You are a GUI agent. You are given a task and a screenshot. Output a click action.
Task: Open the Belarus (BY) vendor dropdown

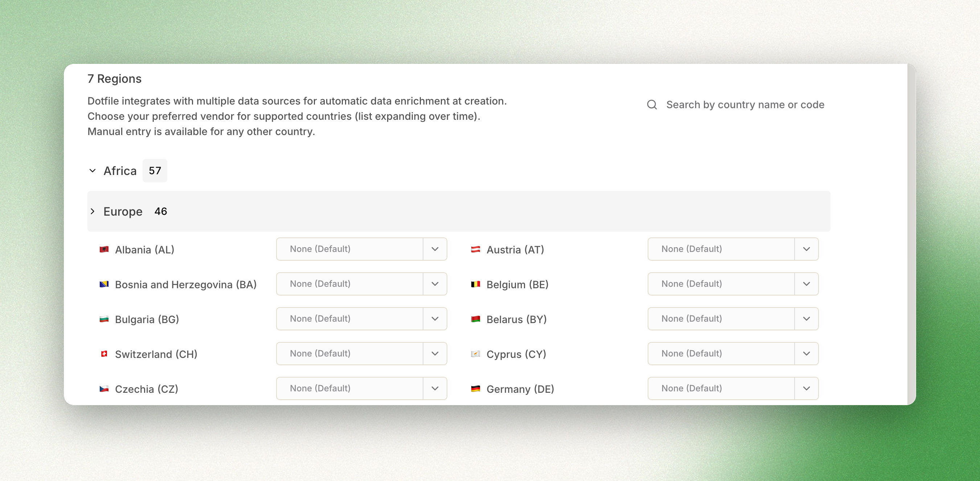[733, 319]
